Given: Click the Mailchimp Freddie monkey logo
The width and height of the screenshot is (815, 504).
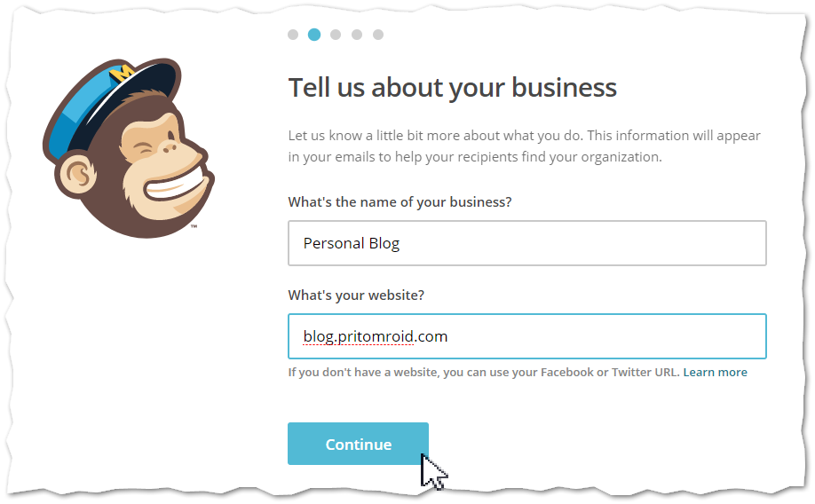Looking at the screenshot, I should click(129, 148).
